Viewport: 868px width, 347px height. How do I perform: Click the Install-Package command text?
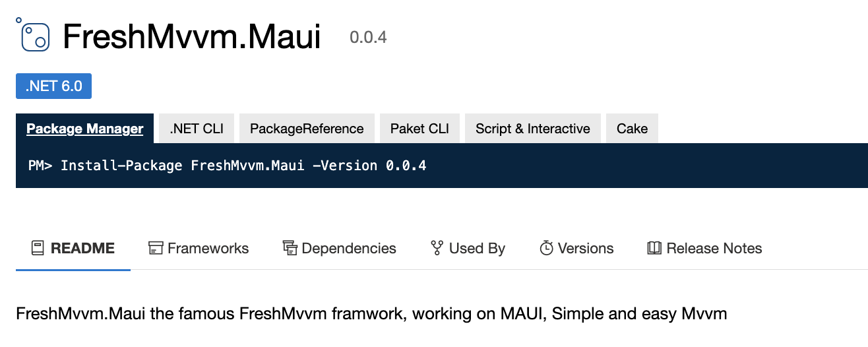click(x=243, y=165)
